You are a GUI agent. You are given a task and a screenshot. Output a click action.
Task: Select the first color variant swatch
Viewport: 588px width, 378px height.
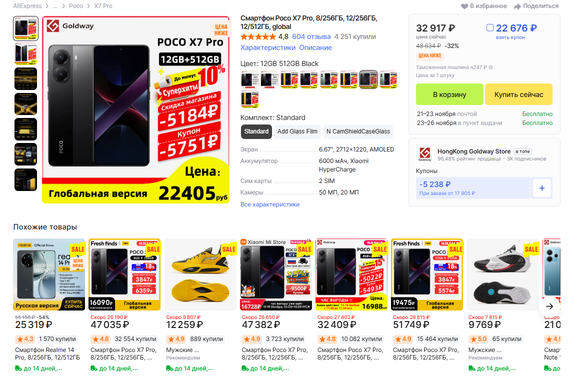click(250, 79)
